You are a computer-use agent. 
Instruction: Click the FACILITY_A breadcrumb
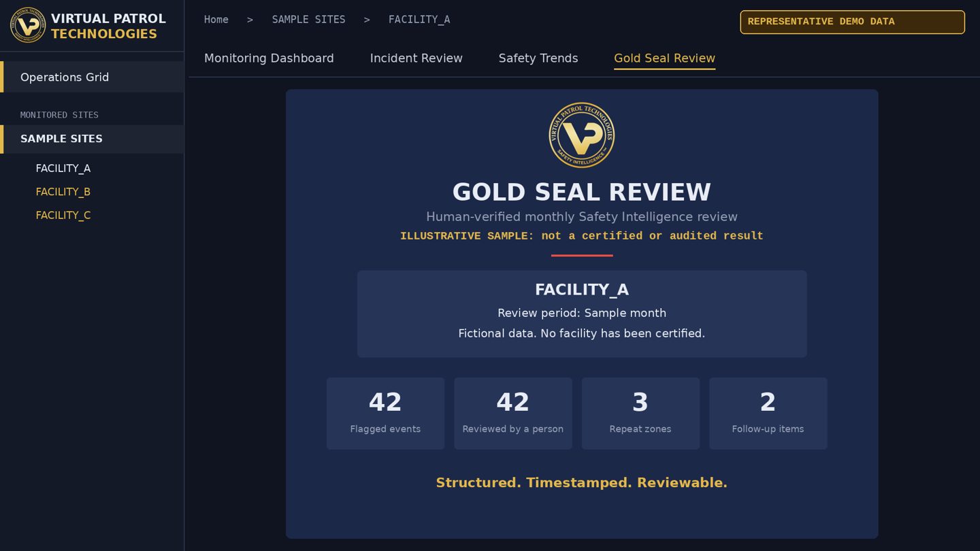coord(419,20)
